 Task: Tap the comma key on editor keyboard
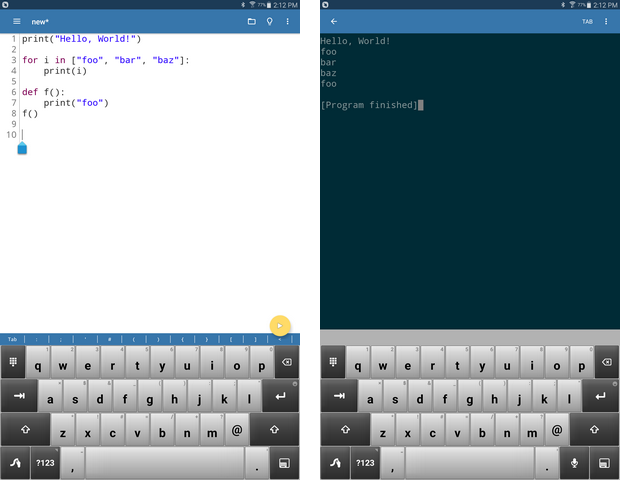pyautogui.click(x=72, y=463)
